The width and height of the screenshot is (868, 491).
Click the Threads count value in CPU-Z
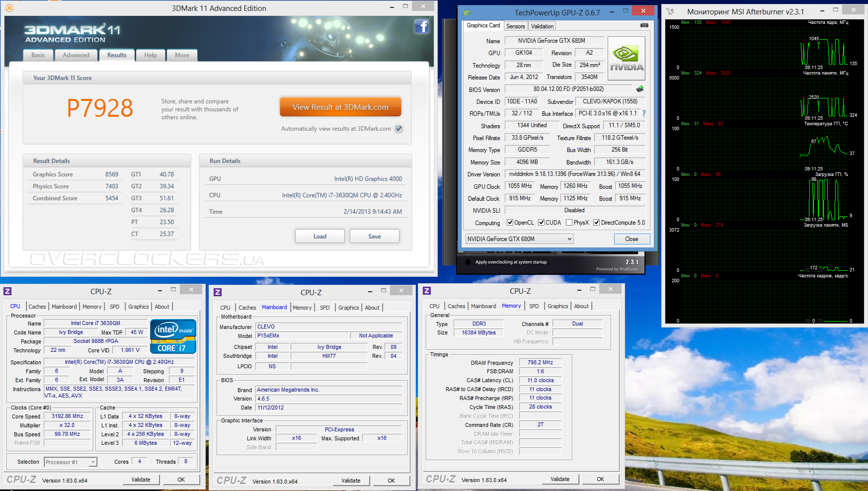[186, 462]
